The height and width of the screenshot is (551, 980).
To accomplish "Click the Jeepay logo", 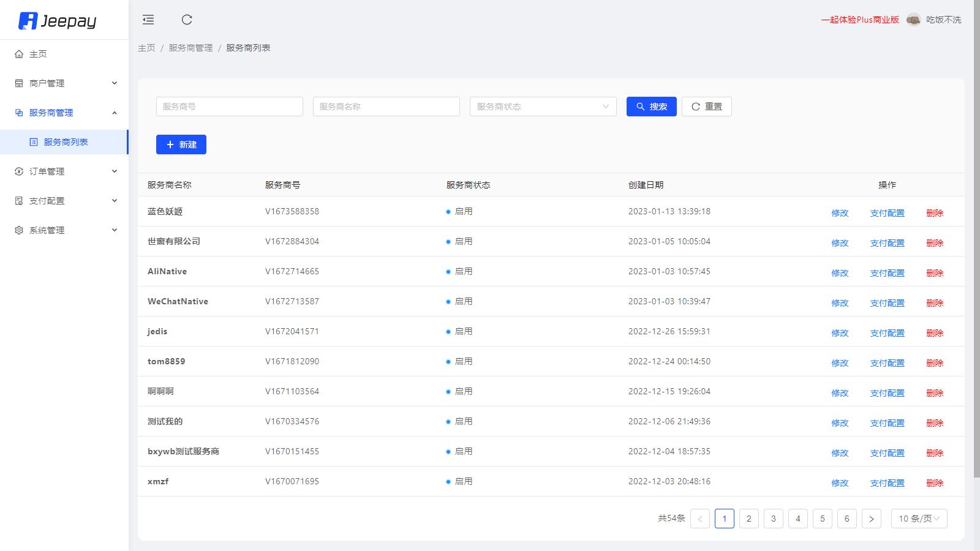I will 58,21.
